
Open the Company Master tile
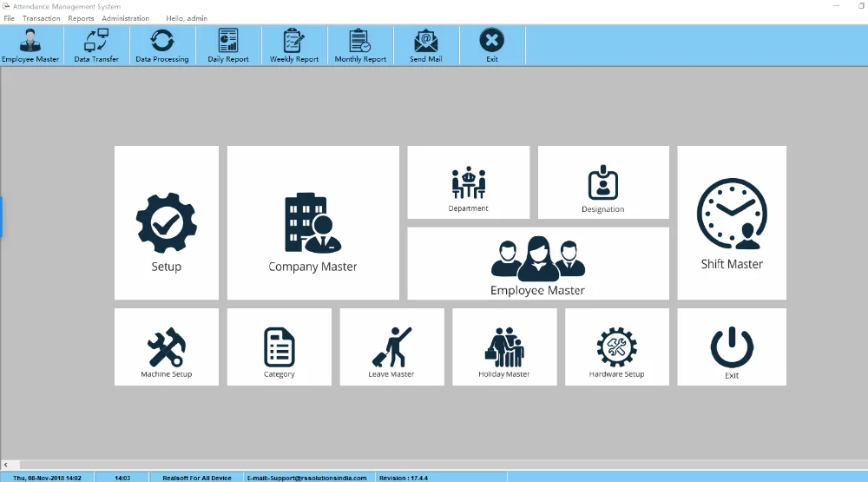pos(312,223)
